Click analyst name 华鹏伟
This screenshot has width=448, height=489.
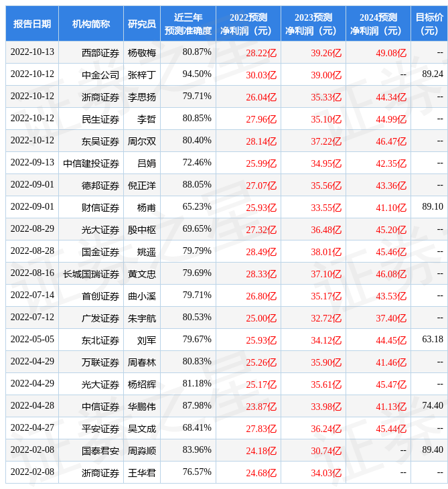pyautogui.click(x=142, y=407)
